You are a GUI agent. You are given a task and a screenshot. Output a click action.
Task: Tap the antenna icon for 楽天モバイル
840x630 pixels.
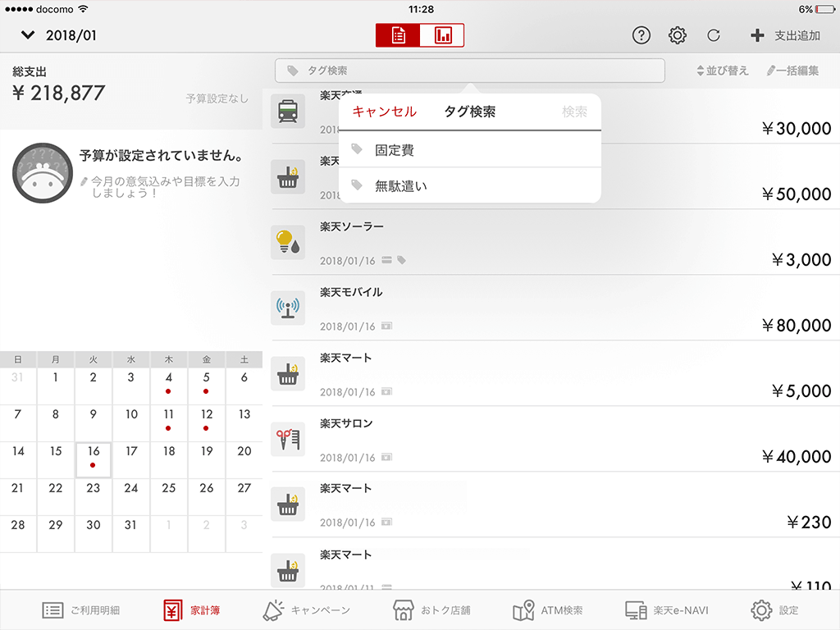coord(288,308)
